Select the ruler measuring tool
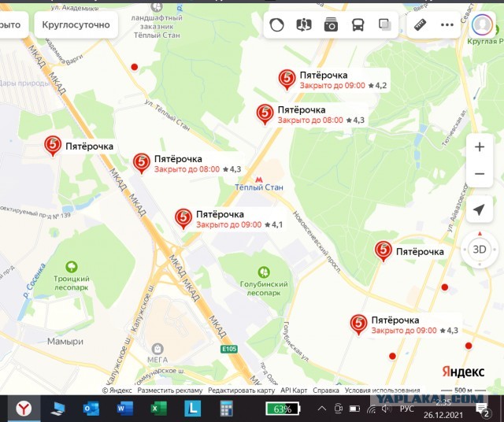The width and height of the screenshot is (504, 422). click(x=420, y=24)
